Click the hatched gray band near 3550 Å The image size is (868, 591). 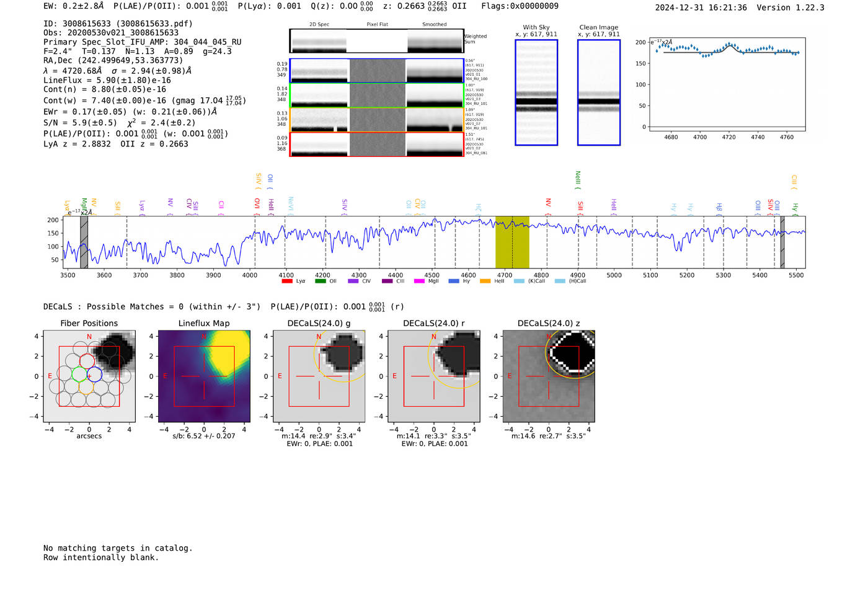pyautogui.click(x=84, y=242)
